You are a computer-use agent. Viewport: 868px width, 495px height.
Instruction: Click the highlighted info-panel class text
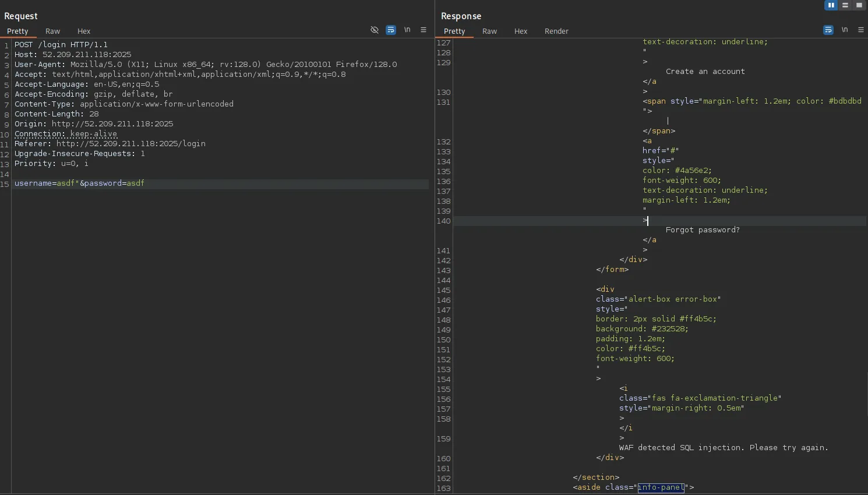coord(661,487)
